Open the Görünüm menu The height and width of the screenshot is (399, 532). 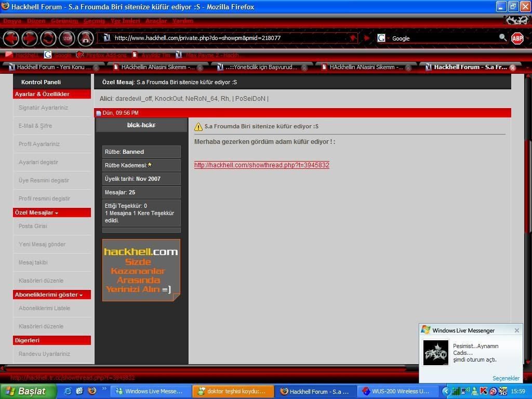[64, 21]
